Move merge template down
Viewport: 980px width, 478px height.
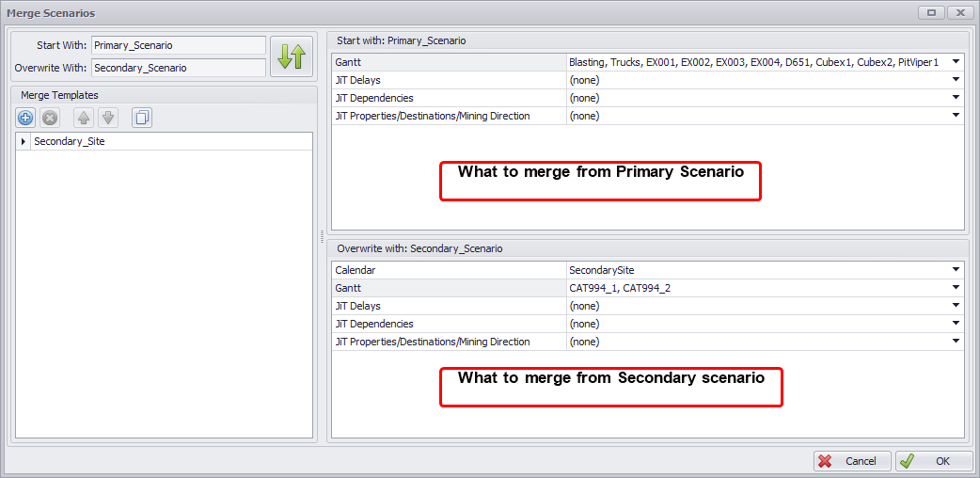[107, 118]
